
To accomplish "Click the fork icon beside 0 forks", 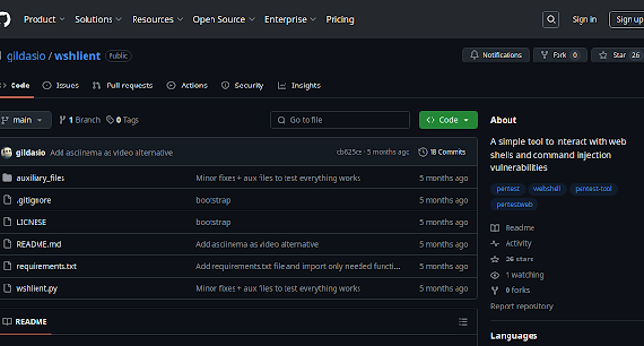I will 495,290.
